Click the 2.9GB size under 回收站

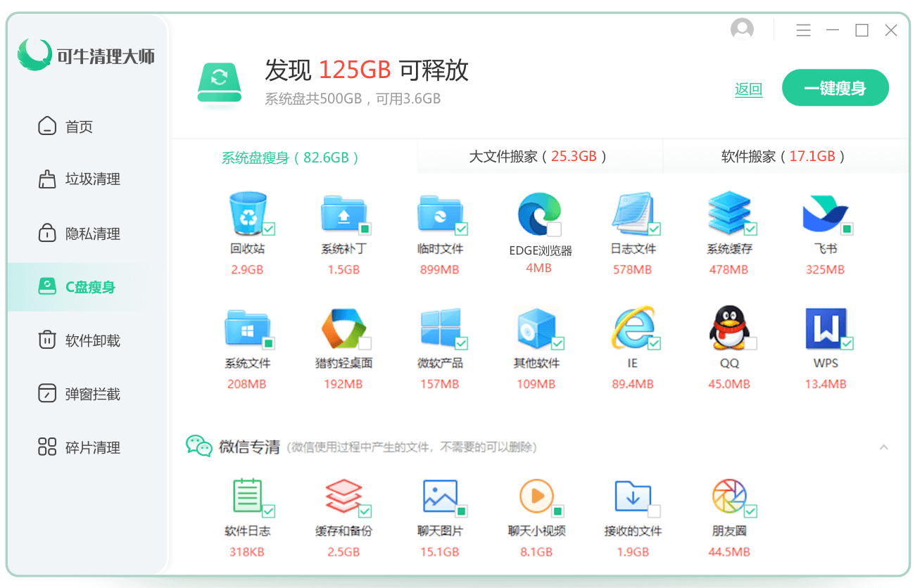247,269
